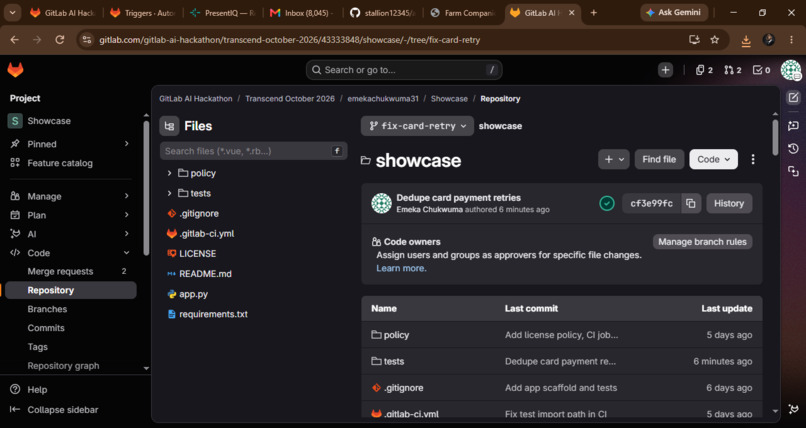Open assigned merge requests counter icon
The width and height of the screenshot is (806, 428).
coord(732,70)
